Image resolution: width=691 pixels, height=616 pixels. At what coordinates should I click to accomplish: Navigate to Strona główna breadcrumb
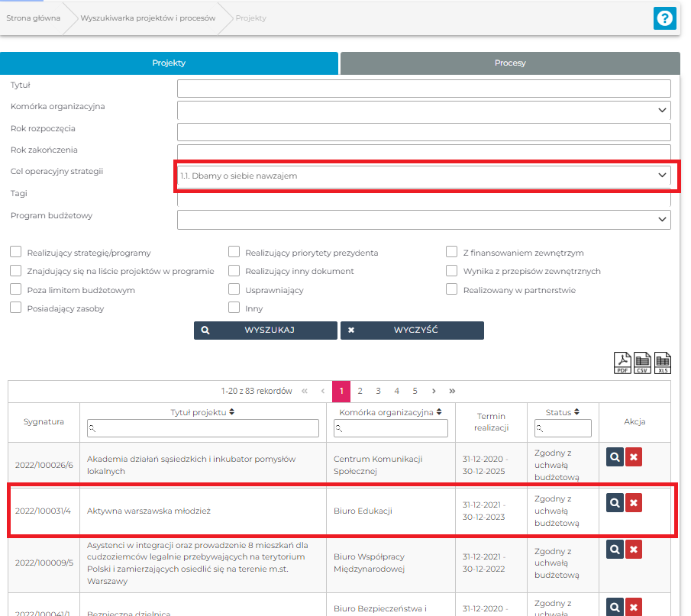coord(33,18)
